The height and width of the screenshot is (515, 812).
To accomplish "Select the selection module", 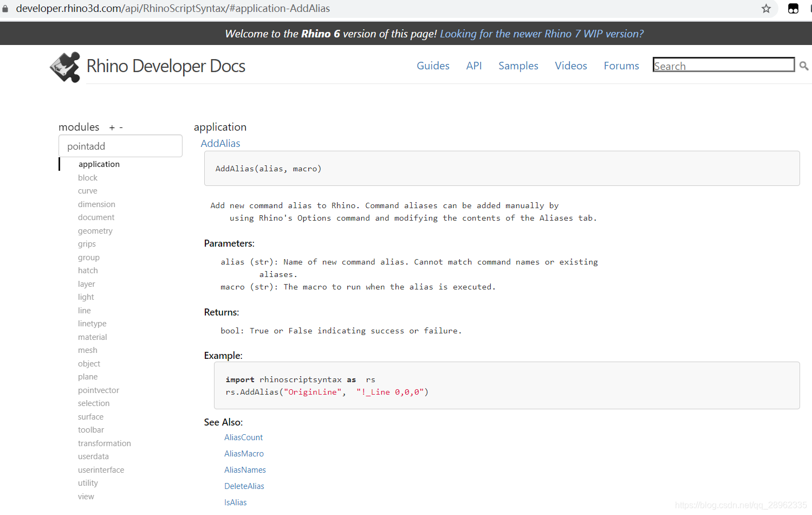I will click(94, 403).
